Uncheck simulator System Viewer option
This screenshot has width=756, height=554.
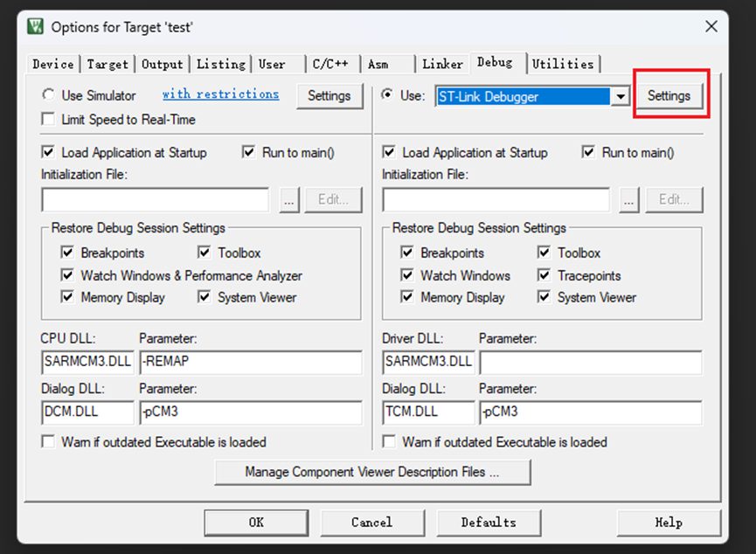pyautogui.click(x=204, y=296)
